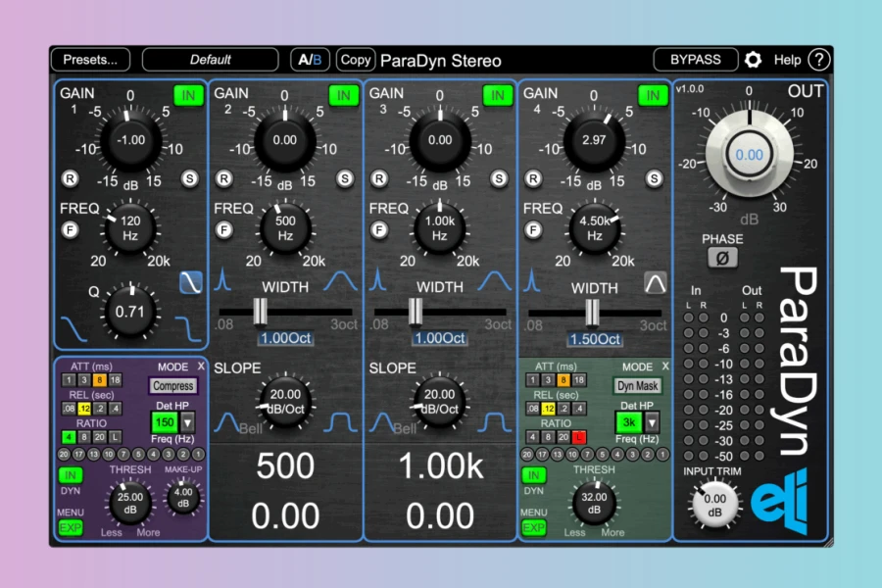Click band 3 width slider handle
Screen dimensions: 882x588
(416, 312)
